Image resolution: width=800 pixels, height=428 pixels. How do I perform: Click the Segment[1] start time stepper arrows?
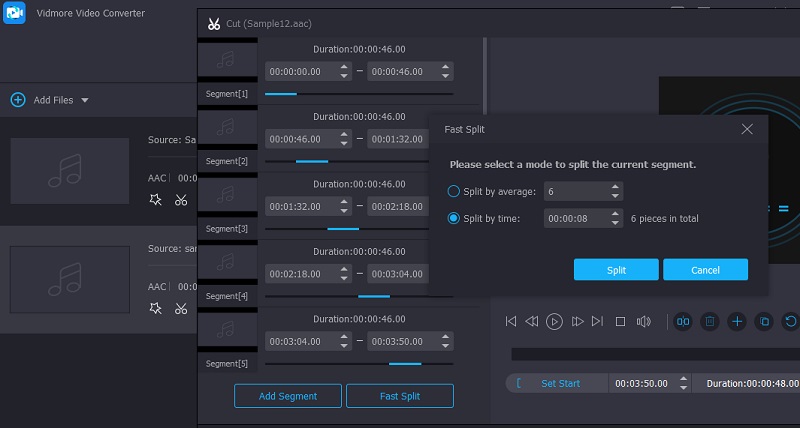[344, 71]
